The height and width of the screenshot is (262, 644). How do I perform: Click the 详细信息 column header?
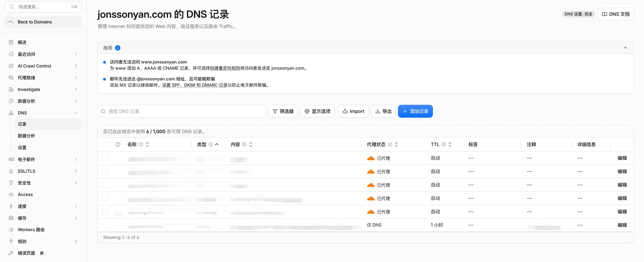[x=586, y=144]
